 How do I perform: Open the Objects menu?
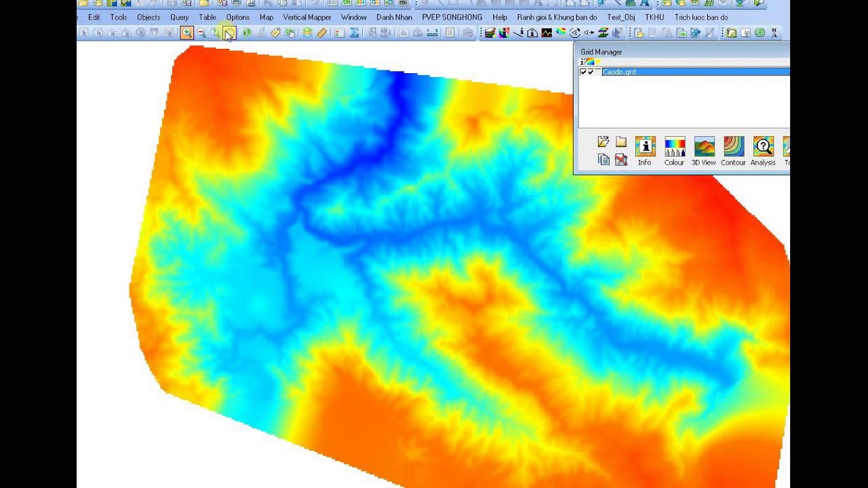tap(149, 17)
